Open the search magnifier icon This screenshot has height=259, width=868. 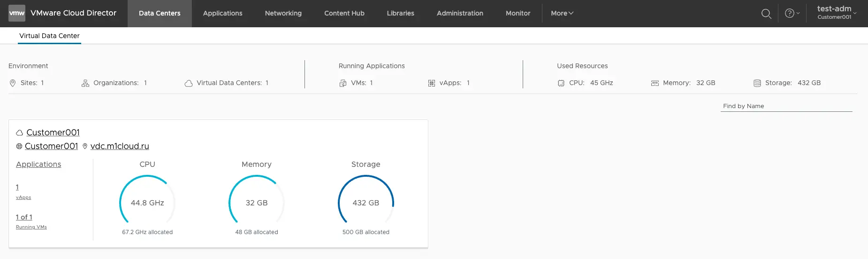(766, 14)
